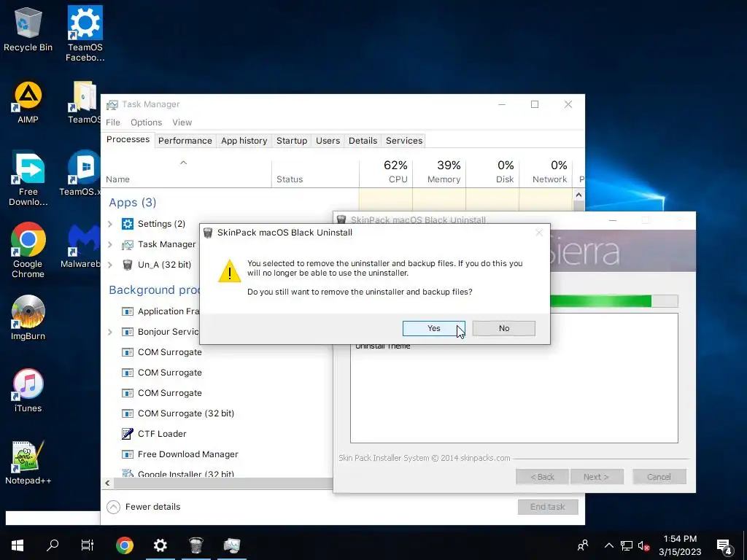Click muted volume icon in tray

click(x=643, y=545)
